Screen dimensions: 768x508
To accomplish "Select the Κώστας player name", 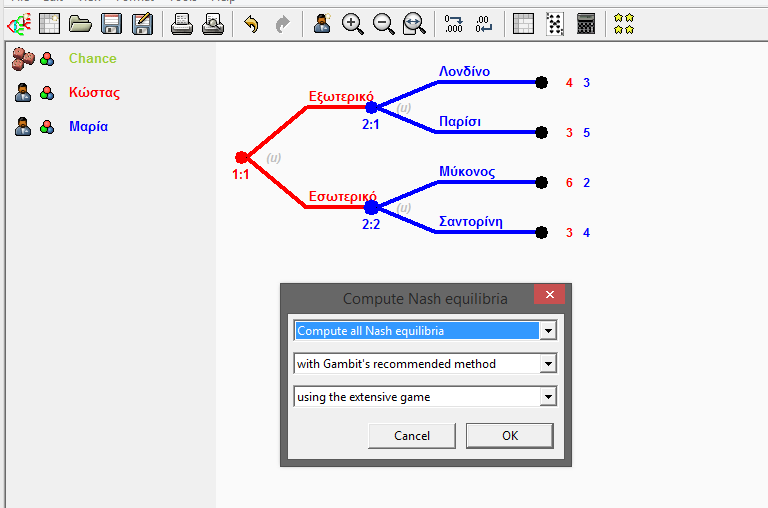I will 95,92.
